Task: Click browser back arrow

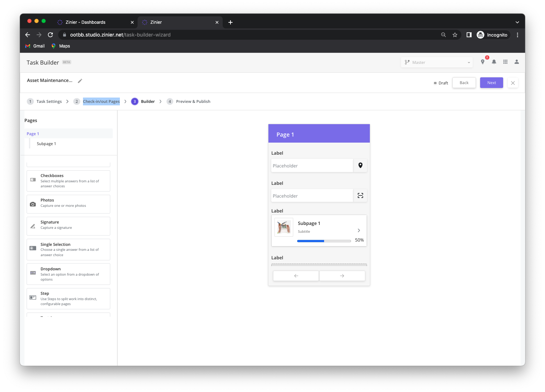Action: [28, 35]
